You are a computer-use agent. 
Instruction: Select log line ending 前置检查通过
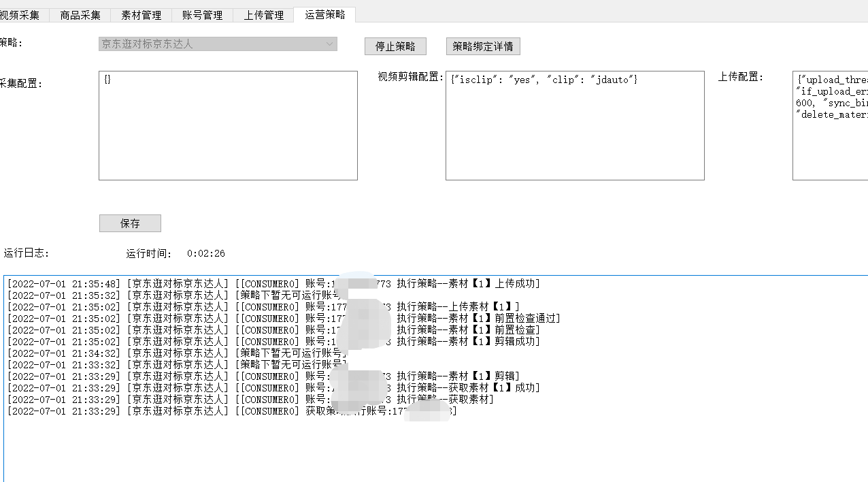284,319
